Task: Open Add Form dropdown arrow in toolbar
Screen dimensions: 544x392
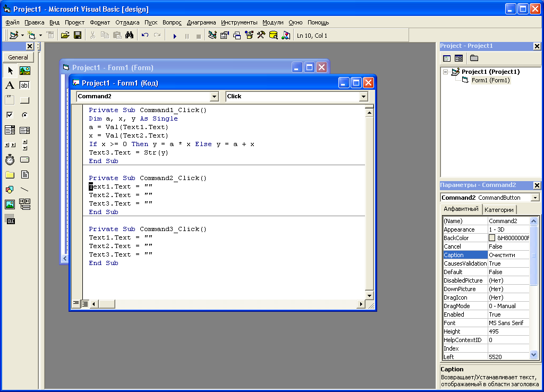Action: coord(40,36)
